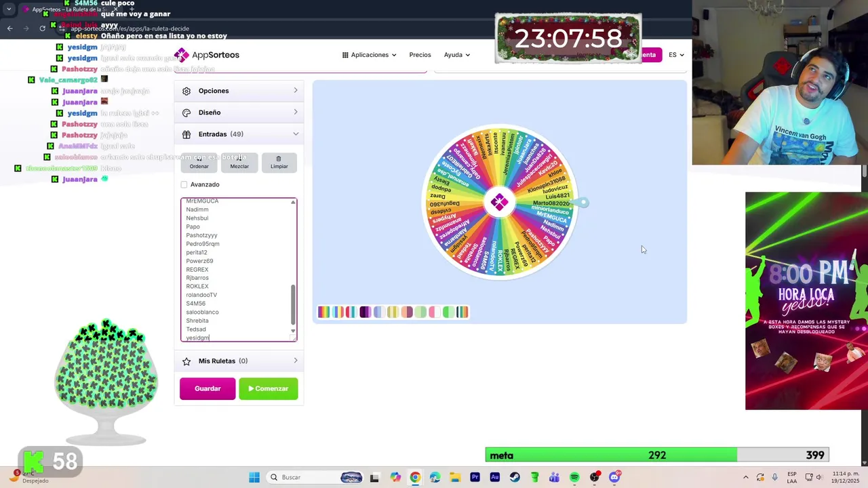The height and width of the screenshot is (488, 868).
Task: Open Steam from the taskbar
Action: point(515,477)
